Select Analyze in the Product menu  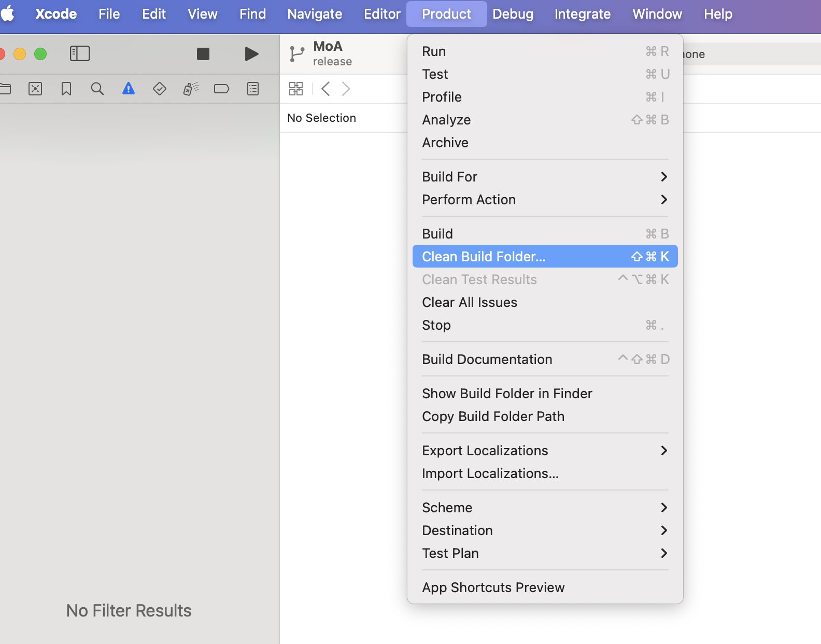(545, 120)
